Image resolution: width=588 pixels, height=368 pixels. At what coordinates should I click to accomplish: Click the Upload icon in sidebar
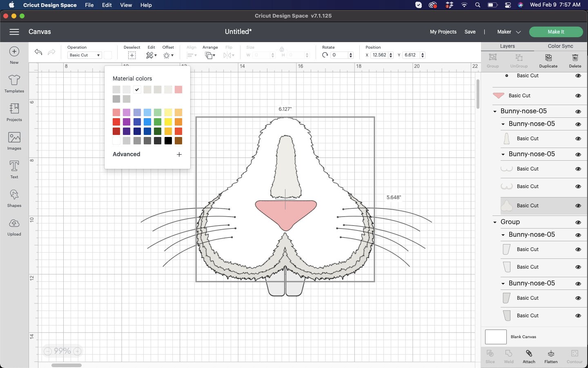(x=14, y=227)
